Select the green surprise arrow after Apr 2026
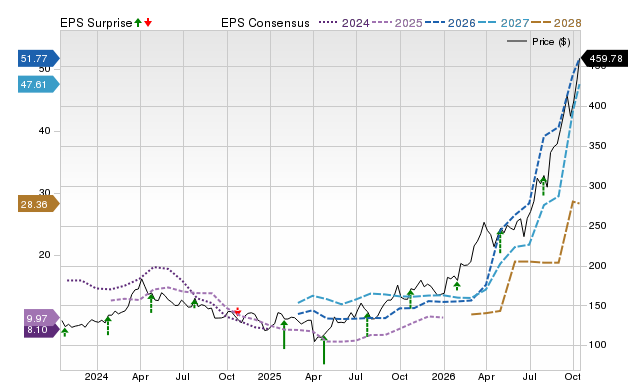The width and height of the screenshot is (640, 382). point(500,241)
